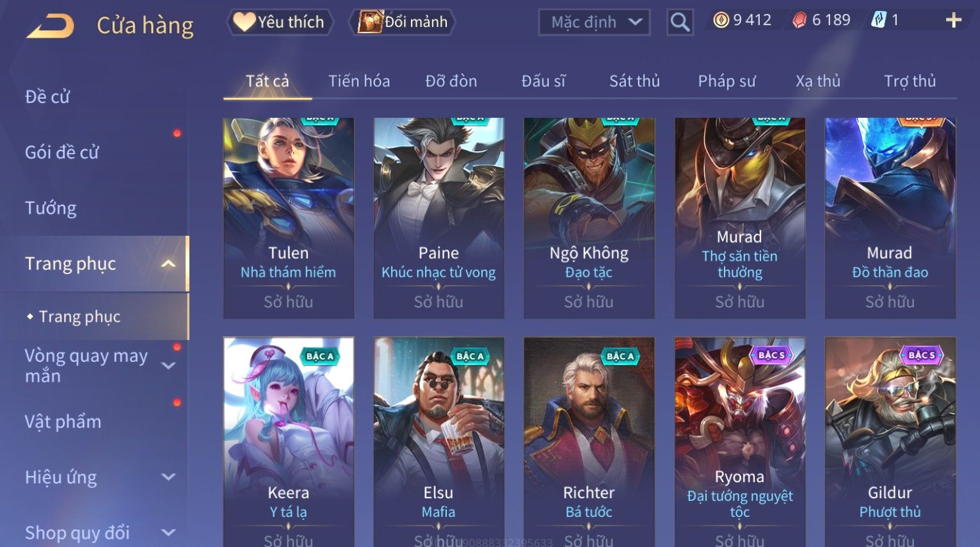Click the red ruby gem icon
Screen dimensions: 980x547
[799, 20]
